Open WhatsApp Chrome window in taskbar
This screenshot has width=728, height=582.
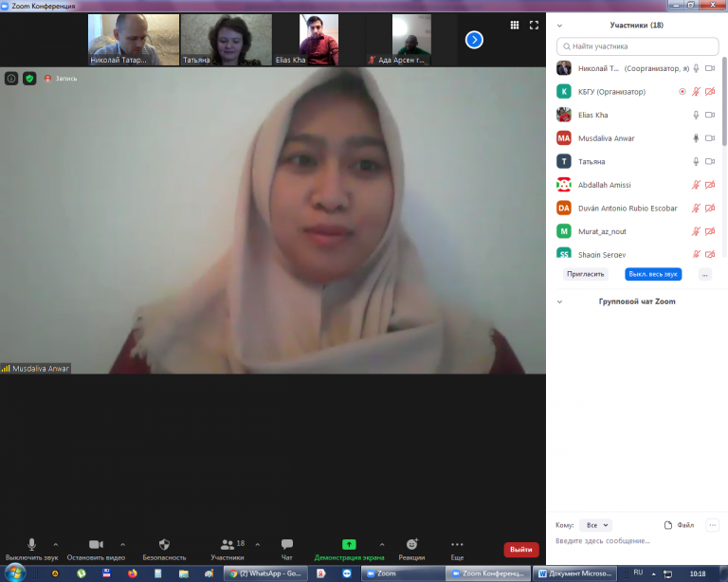click(266, 573)
